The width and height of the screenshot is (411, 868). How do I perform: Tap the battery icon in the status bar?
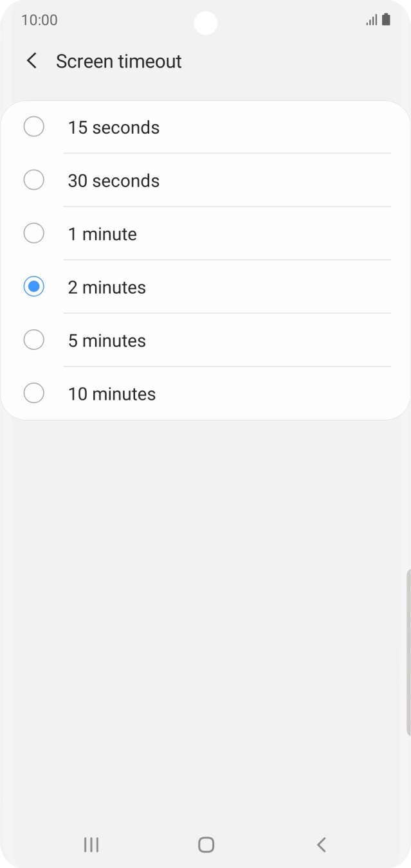click(x=387, y=20)
